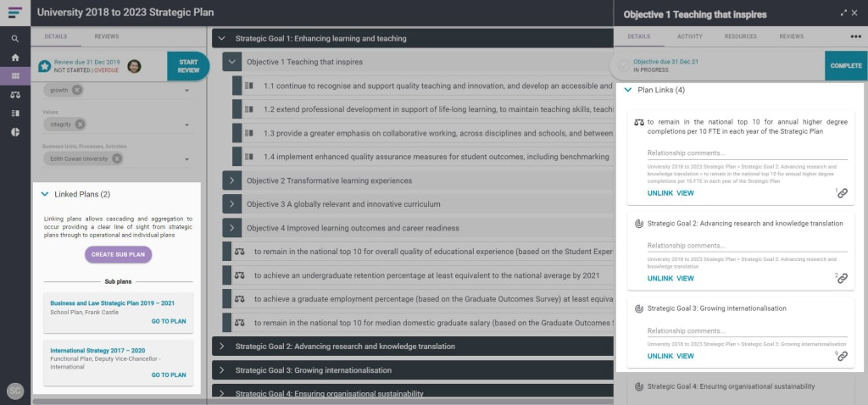Click the SC user avatar at the bottom left
The image size is (868, 405).
click(x=15, y=391)
